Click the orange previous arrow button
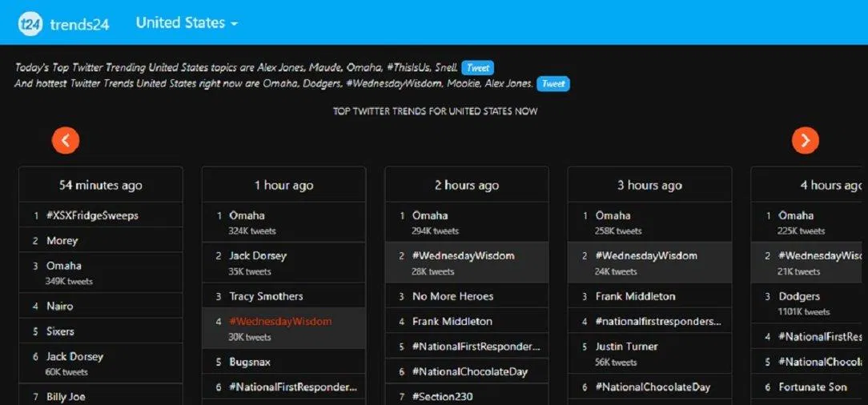The width and height of the screenshot is (868, 405). 66,141
